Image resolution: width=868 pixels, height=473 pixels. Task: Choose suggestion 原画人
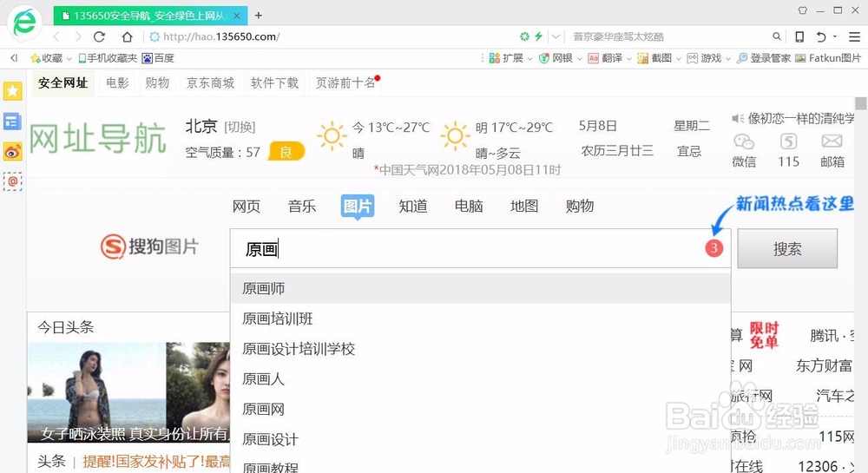(x=481, y=379)
